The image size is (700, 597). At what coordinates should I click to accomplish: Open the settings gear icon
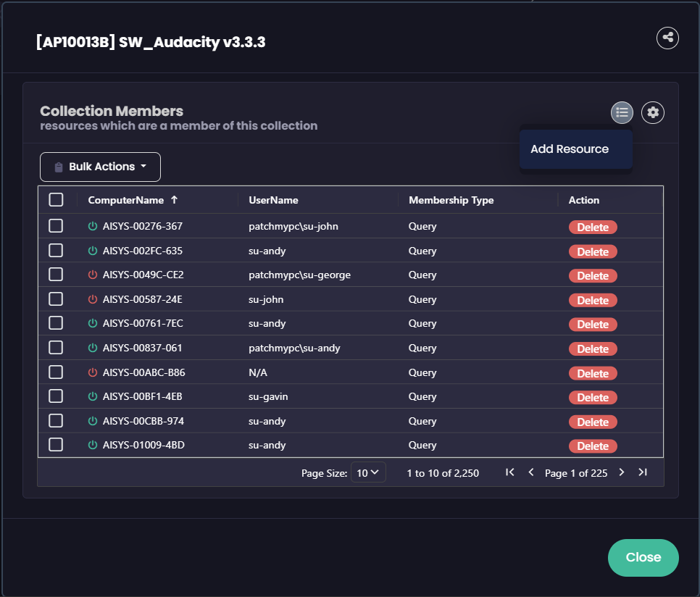pos(653,112)
